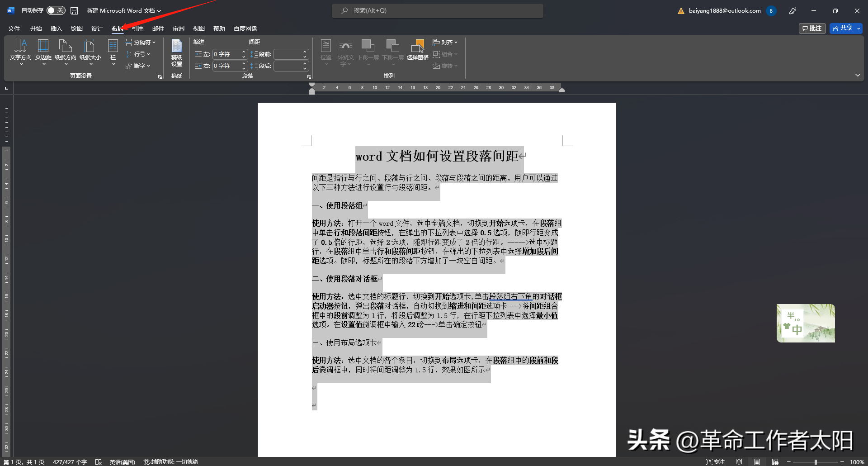This screenshot has width=868, height=466.
Task: Click the 批注 comments button
Action: pyautogui.click(x=812, y=29)
